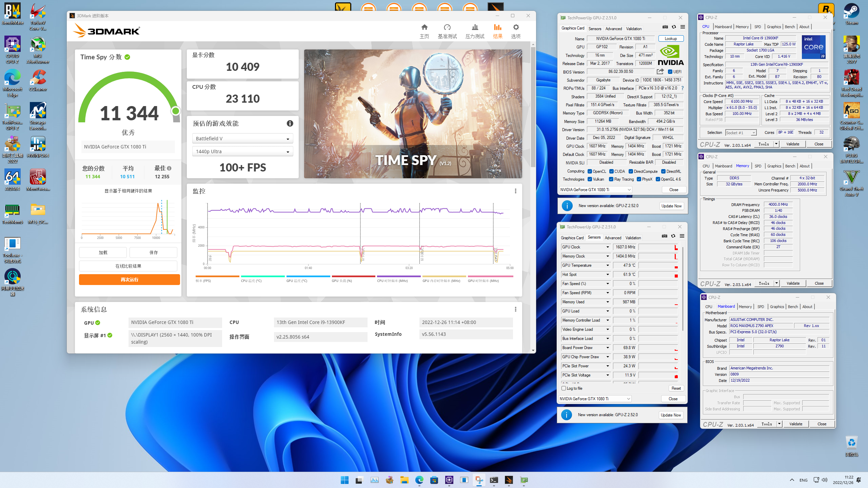Image resolution: width=868 pixels, height=488 pixels.
Task: Open CCleaner desktop shortcut
Action: click(38, 81)
